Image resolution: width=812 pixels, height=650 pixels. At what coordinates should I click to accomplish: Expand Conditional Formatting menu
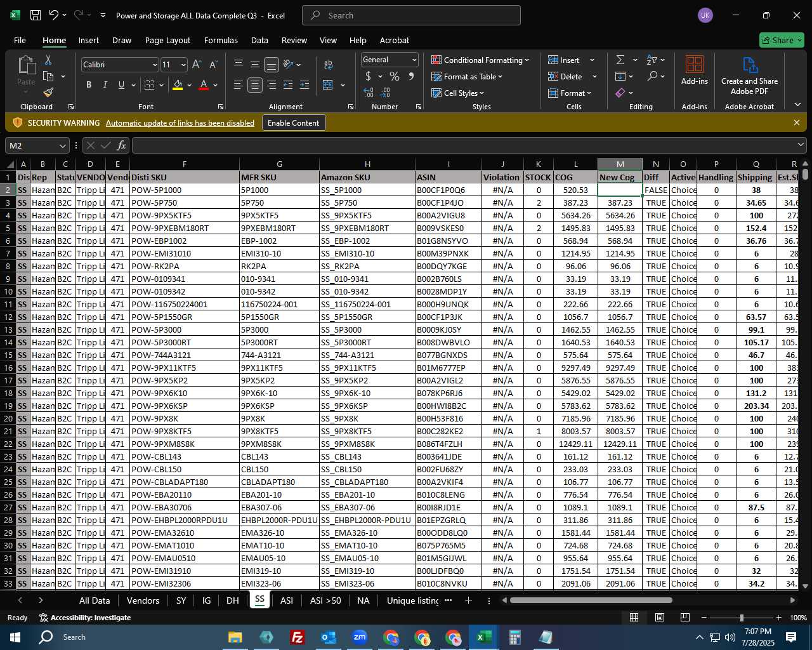pos(480,60)
